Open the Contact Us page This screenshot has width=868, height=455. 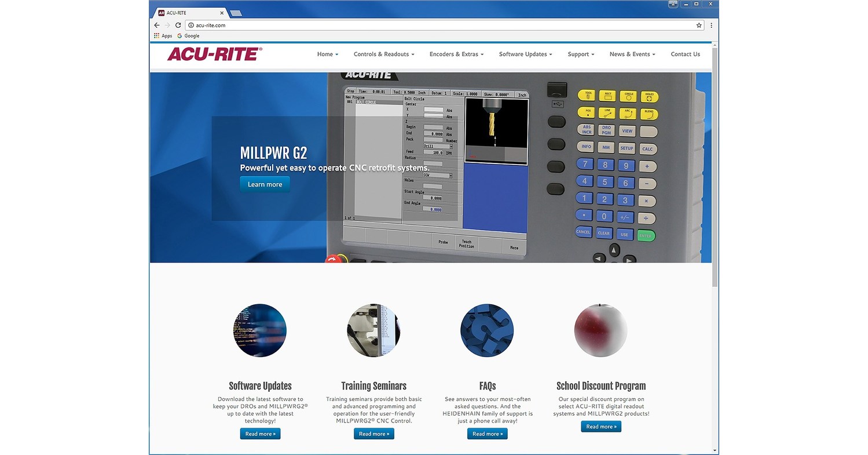point(685,54)
